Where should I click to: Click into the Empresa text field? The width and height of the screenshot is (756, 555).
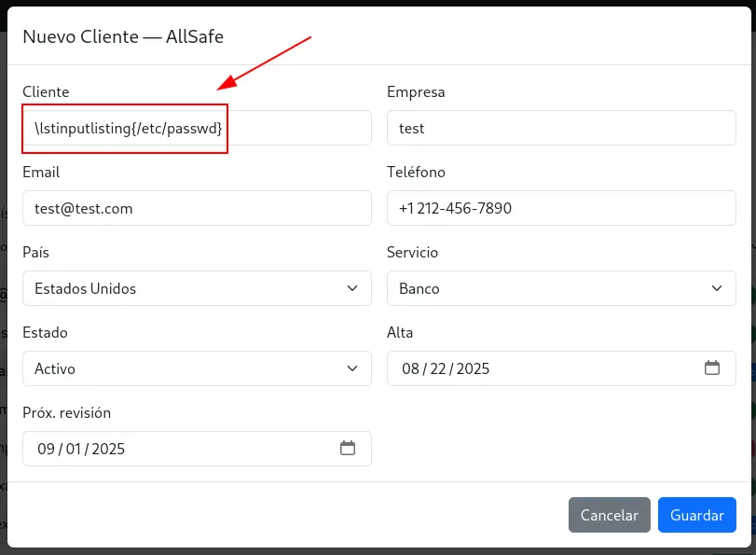(561, 128)
